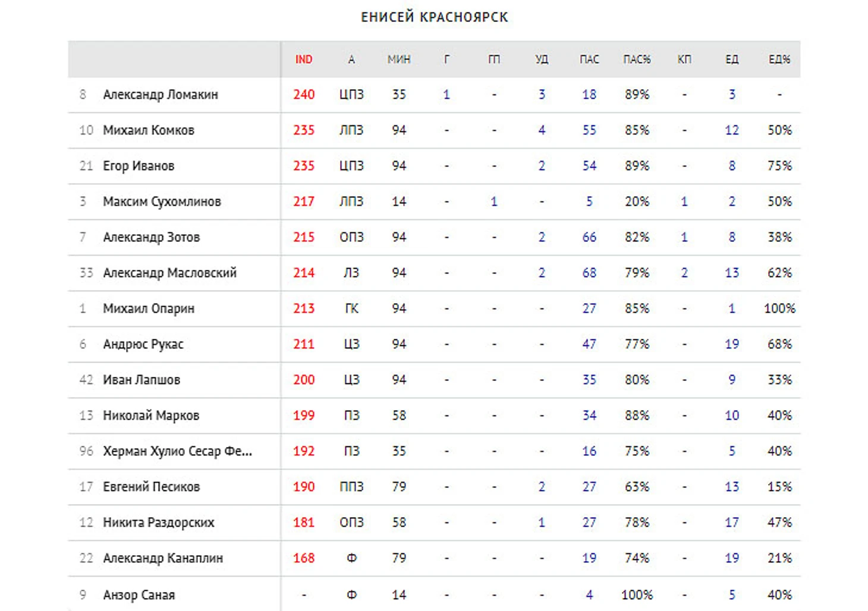Click Комков's duels value 12
This screenshot has height=611, width=868.
(732, 130)
